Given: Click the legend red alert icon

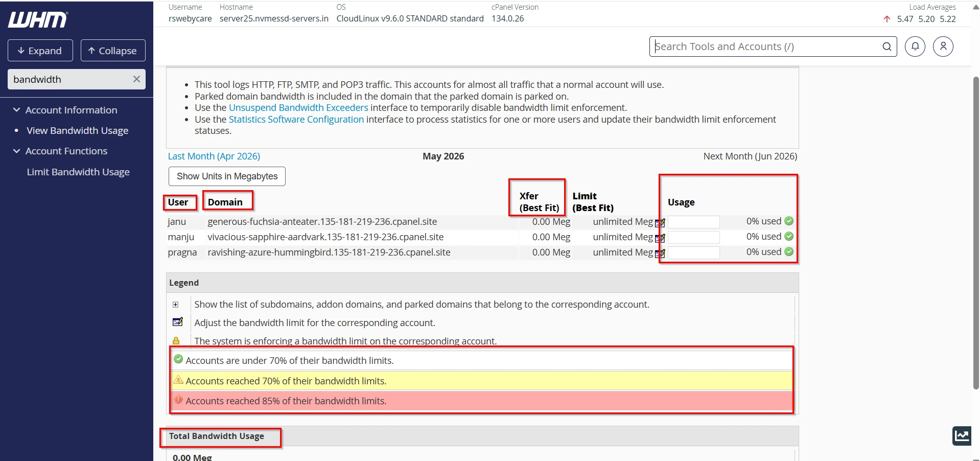Looking at the screenshot, I should [178, 400].
